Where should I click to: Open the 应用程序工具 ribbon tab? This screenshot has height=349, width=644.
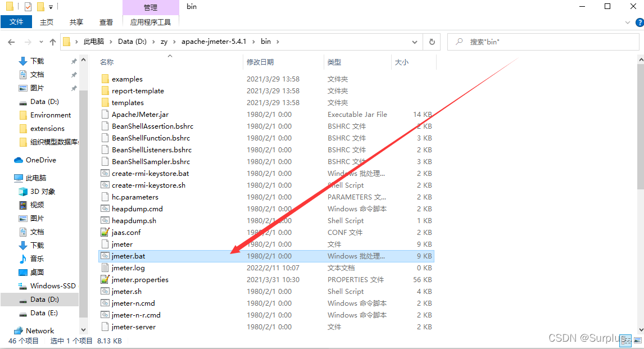tap(150, 22)
